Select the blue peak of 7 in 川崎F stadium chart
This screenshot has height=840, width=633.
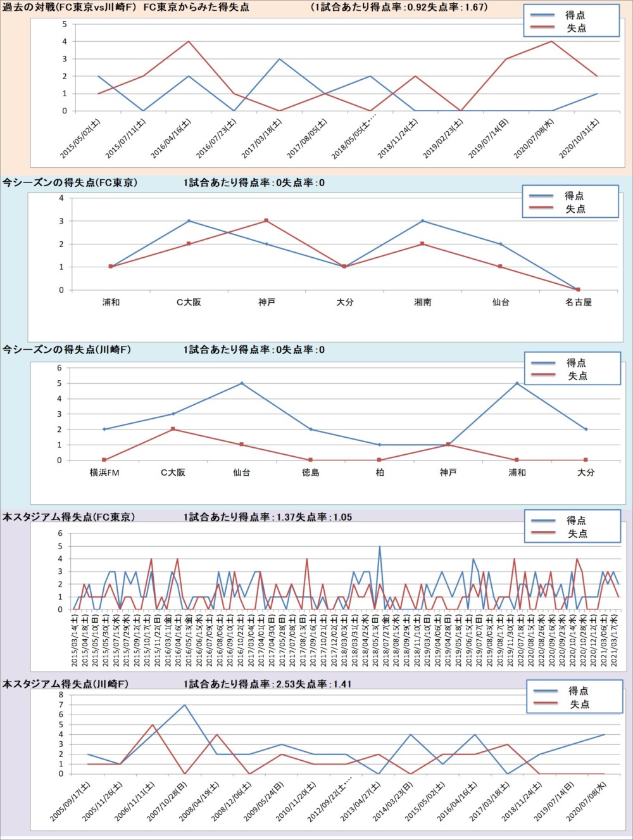184,705
